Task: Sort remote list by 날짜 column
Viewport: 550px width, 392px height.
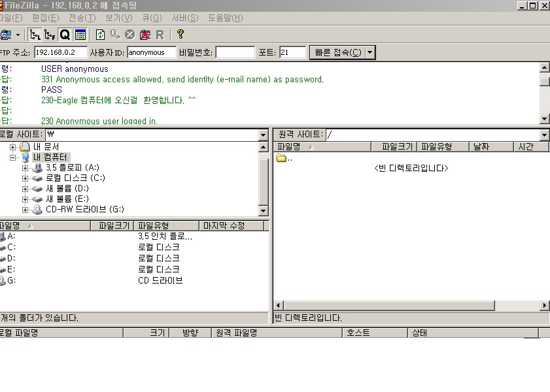Action: click(x=491, y=147)
